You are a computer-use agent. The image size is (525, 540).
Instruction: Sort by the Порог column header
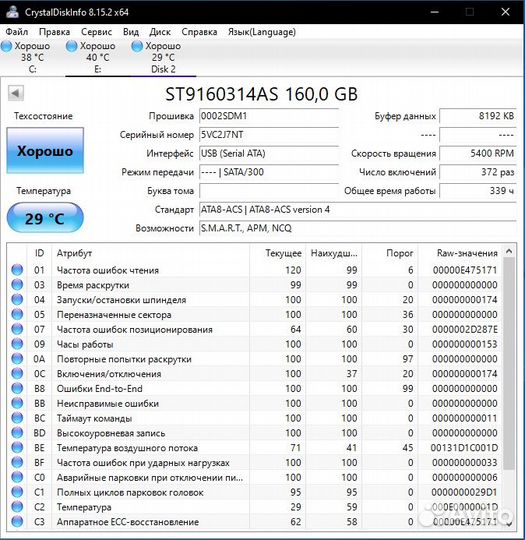coord(390,253)
